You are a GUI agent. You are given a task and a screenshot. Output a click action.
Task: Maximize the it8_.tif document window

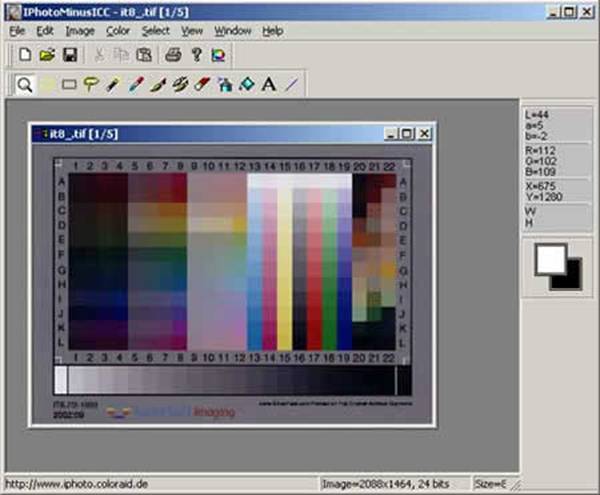tap(407, 133)
